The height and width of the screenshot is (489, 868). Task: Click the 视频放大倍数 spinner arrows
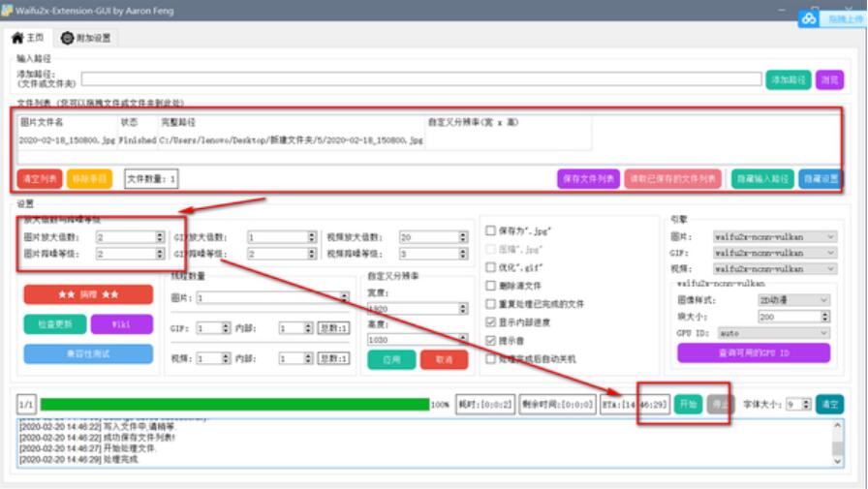pos(463,237)
